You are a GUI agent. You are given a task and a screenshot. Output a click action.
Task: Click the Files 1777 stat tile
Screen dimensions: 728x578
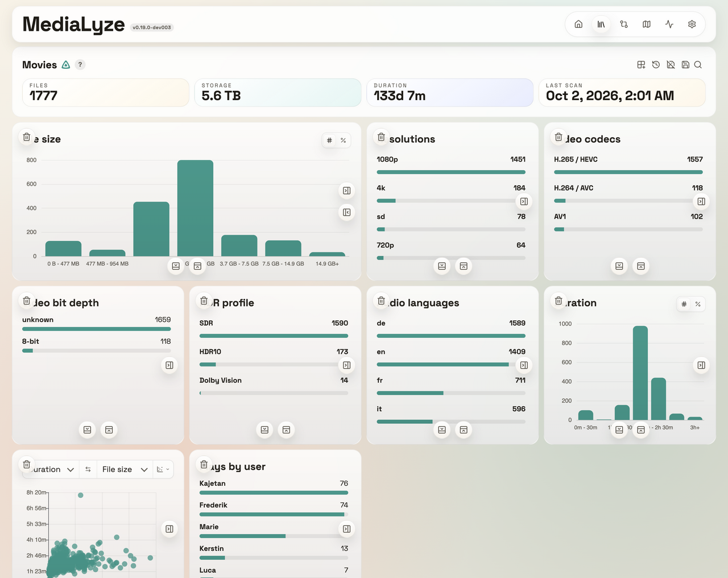tap(106, 93)
